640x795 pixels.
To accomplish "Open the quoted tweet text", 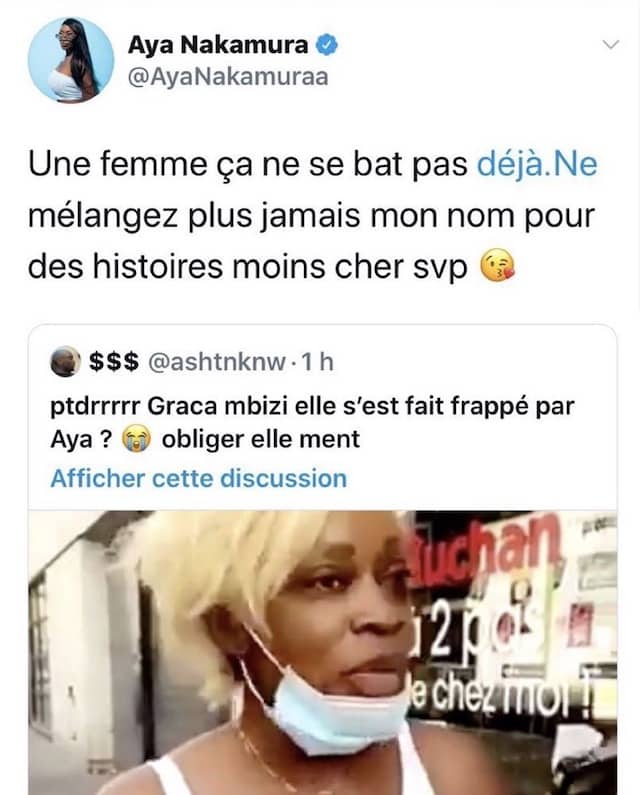I will pyautogui.click(x=312, y=423).
